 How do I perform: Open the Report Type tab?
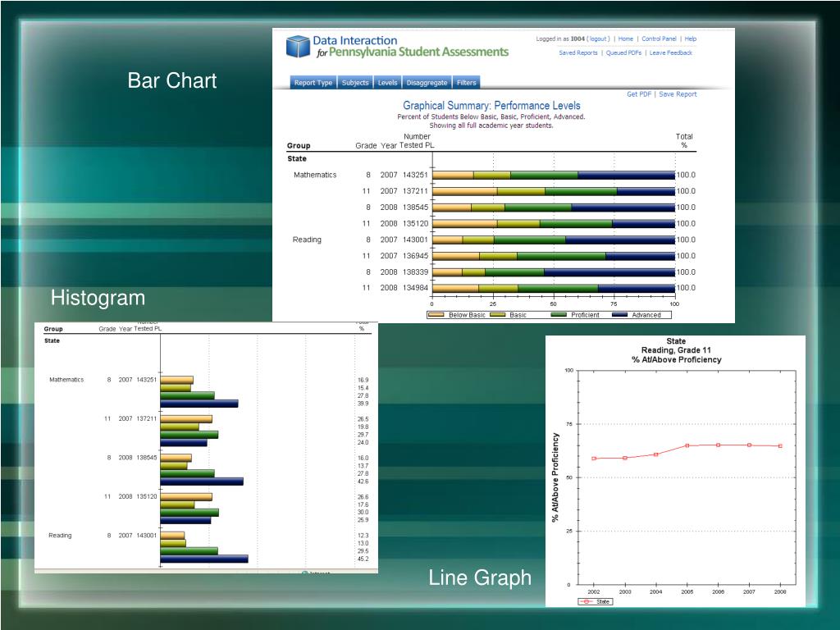(x=313, y=83)
